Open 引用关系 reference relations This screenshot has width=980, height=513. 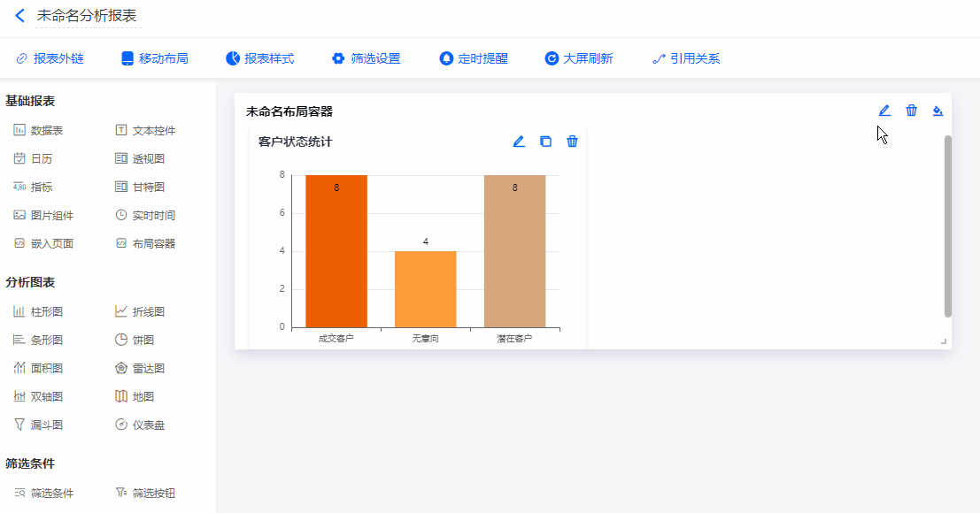(686, 58)
